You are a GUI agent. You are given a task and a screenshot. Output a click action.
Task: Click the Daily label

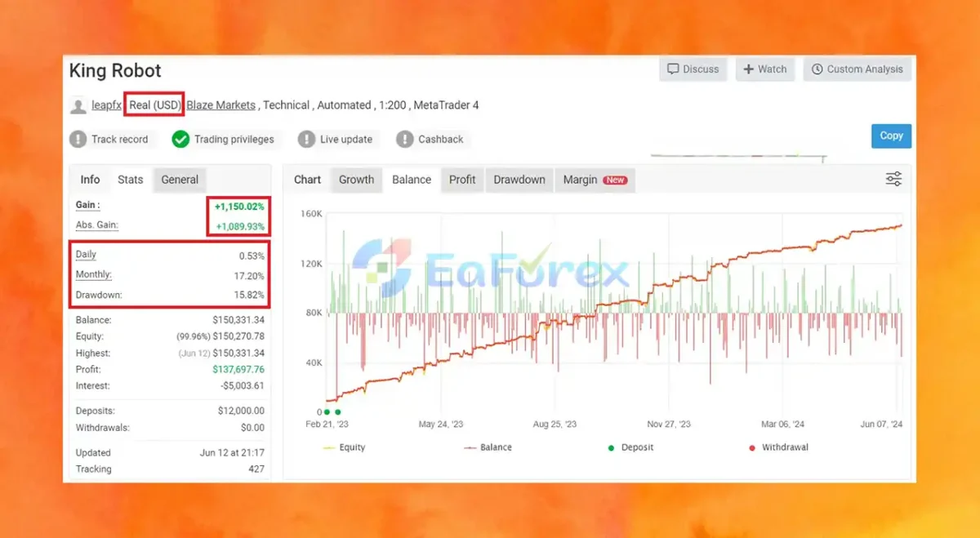click(86, 255)
